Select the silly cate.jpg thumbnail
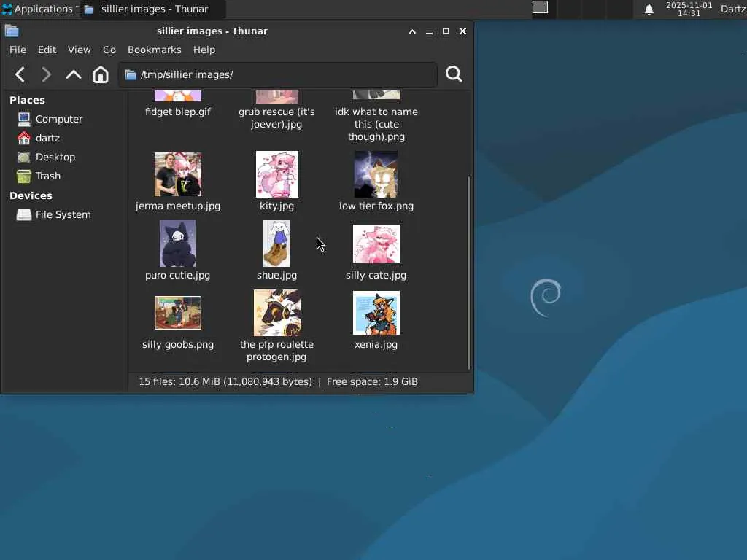The image size is (747, 560). [376, 244]
